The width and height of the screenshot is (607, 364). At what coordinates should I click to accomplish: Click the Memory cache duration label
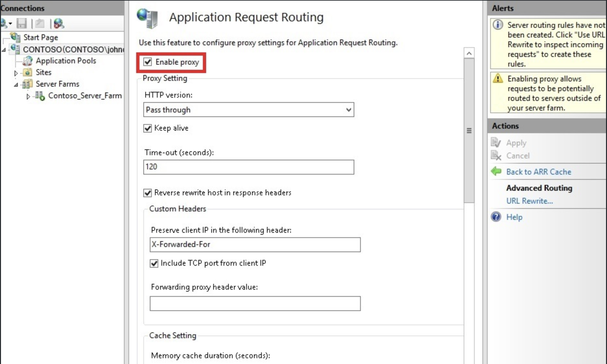210,356
